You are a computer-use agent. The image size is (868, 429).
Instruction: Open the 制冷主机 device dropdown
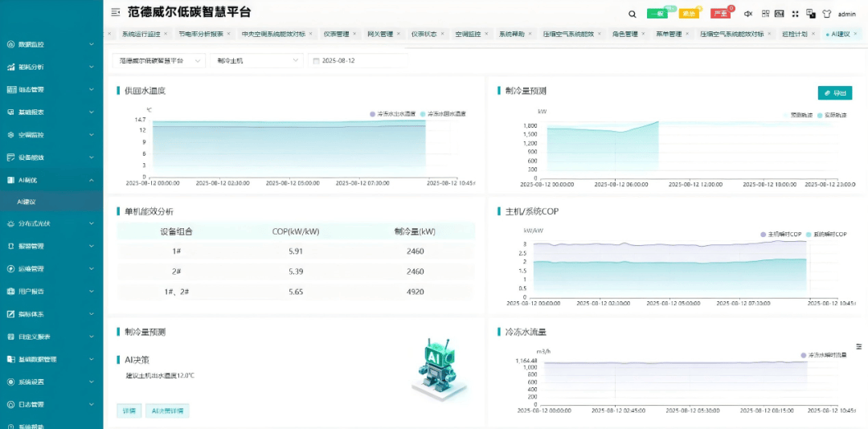pyautogui.click(x=257, y=60)
